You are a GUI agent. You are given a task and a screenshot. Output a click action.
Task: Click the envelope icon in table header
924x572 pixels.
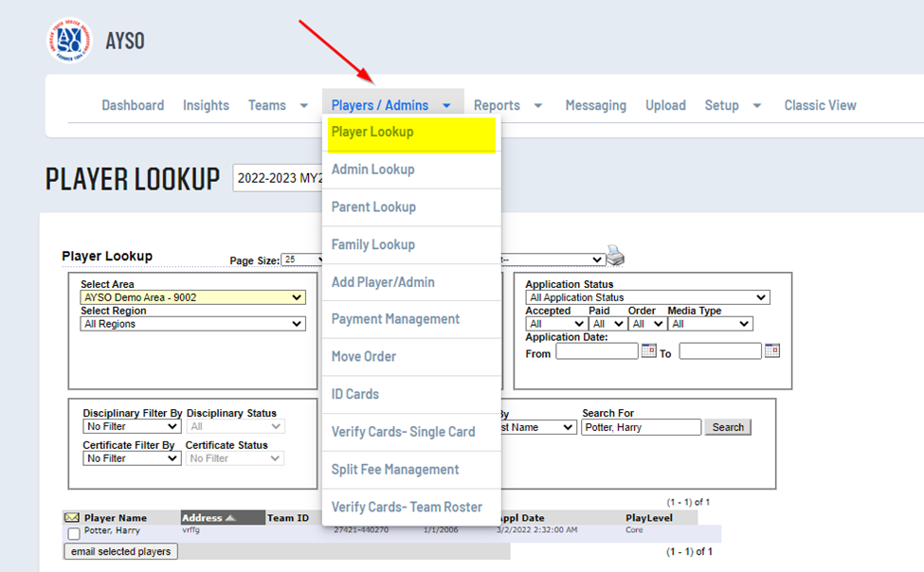point(71,518)
